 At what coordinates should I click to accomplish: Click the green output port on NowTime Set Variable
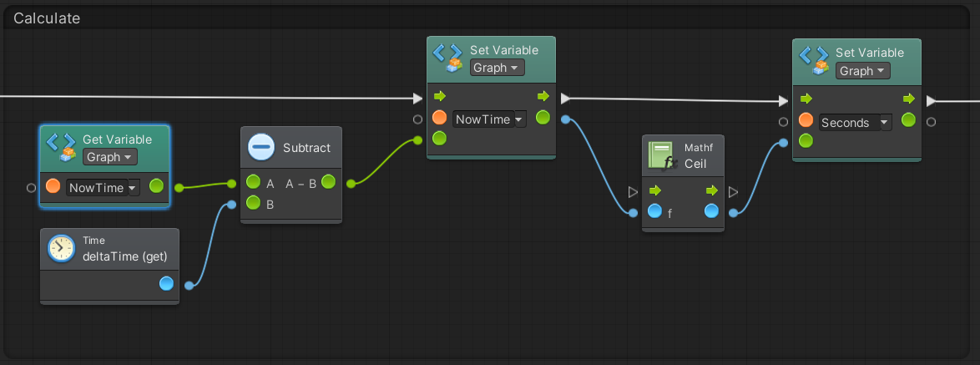pyautogui.click(x=543, y=118)
